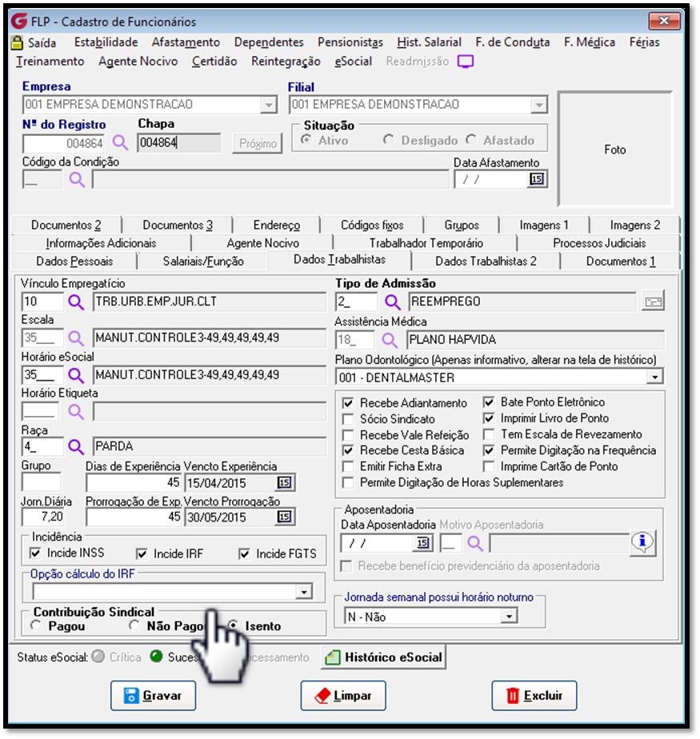700x739 pixels.
Task: Switch to Salariais/Função tab
Action: [203, 261]
